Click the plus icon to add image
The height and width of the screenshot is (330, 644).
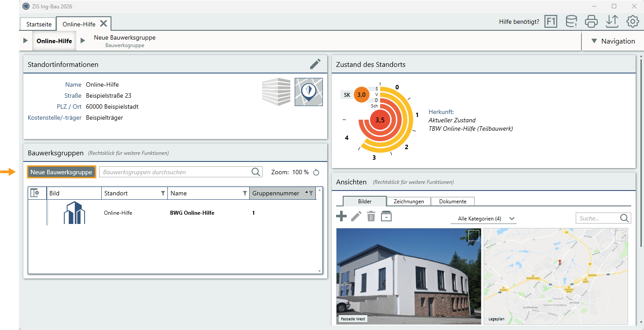point(341,216)
